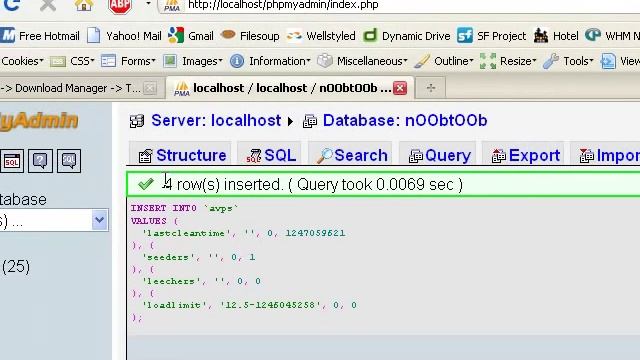Image resolution: width=640 pixels, height=360 pixels.
Task: Open the Hotel bookmark
Action: (556, 36)
